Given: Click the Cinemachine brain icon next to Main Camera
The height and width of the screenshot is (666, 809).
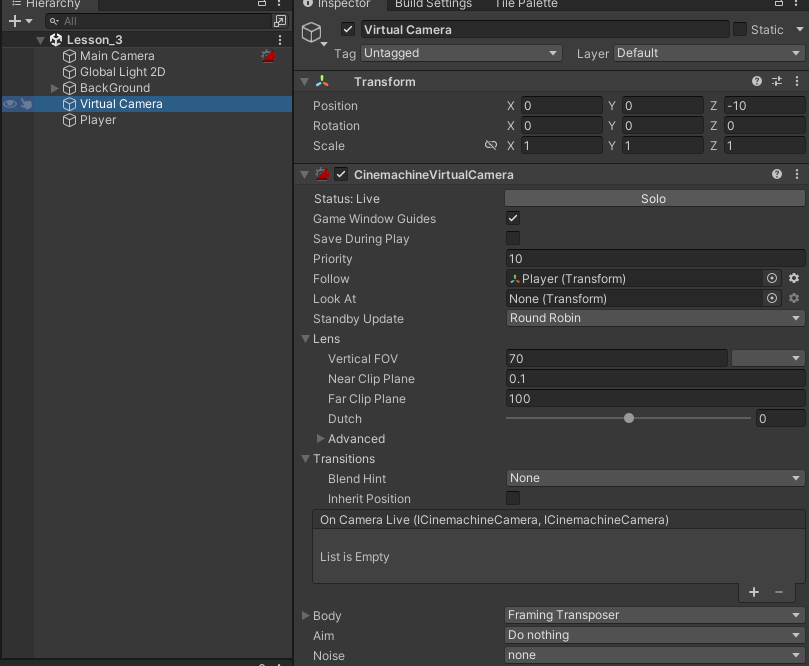Looking at the screenshot, I should click(x=268, y=56).
